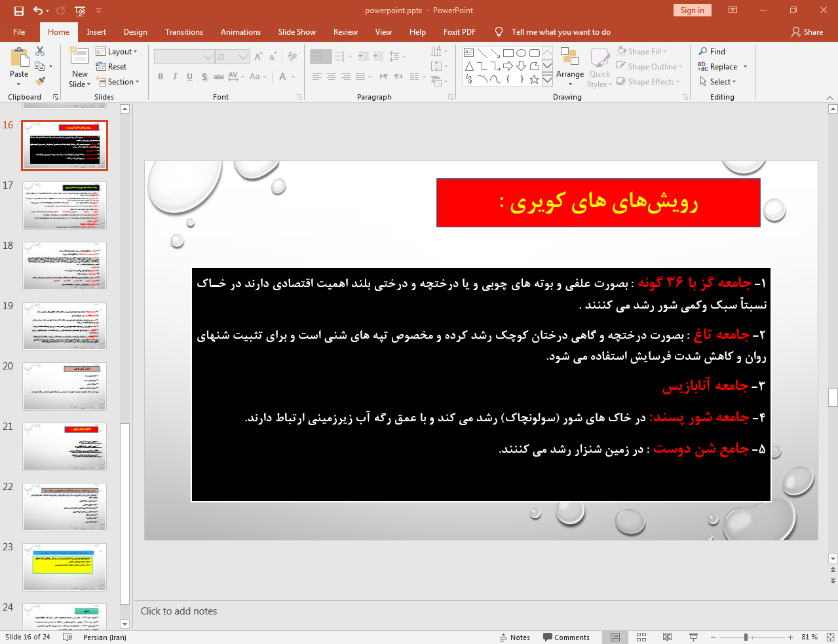Click the Reset slide button
Screen dimensions: 838x644
[111, 67]
